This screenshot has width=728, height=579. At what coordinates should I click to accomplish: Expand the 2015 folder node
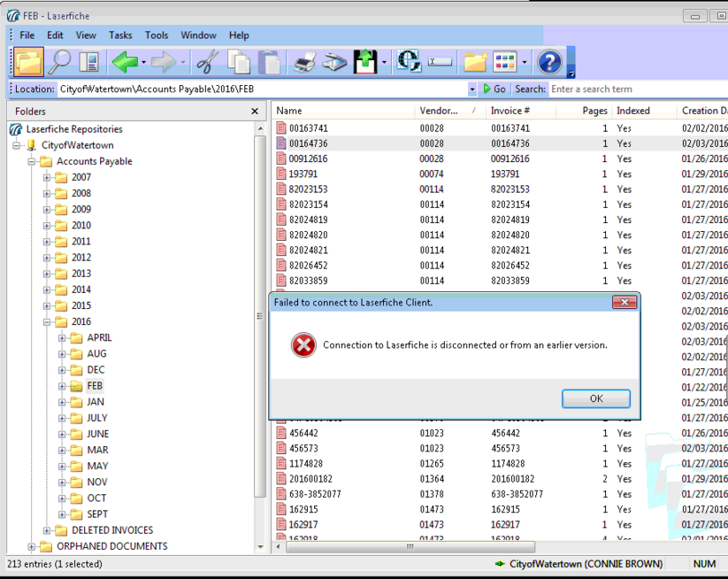click(x=46, y=306)
